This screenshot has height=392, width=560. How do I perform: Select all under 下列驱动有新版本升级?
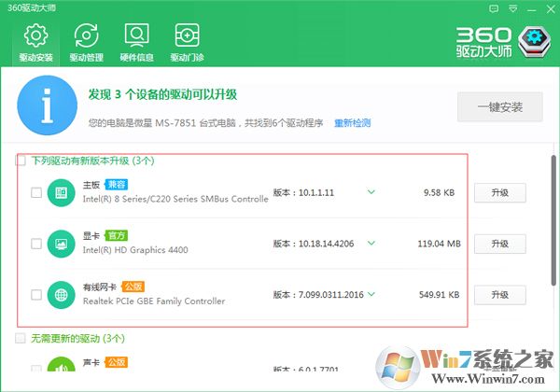pos(21,161)
